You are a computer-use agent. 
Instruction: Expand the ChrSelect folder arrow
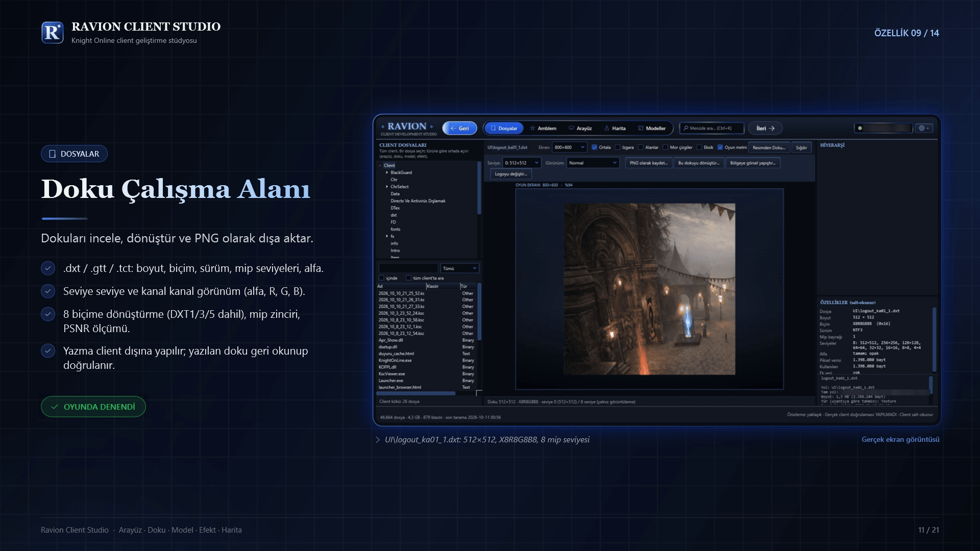387,187
